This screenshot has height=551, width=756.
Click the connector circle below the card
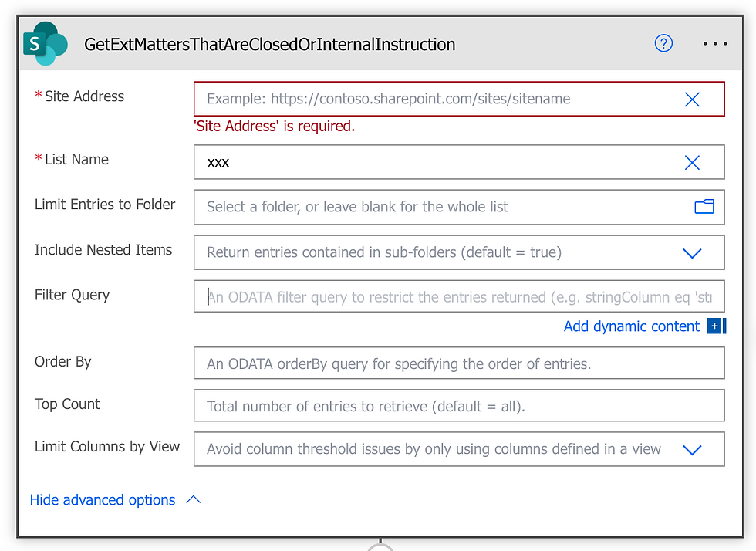click(380, 547)
